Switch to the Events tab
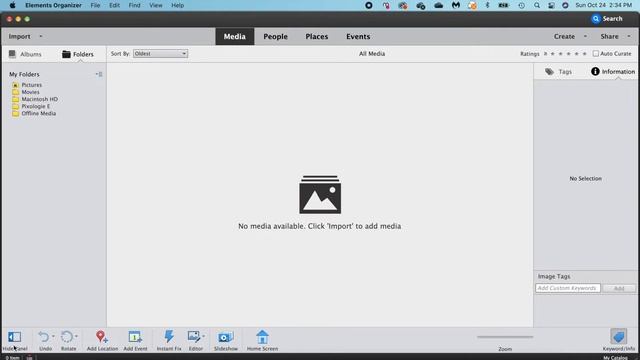The height and width of the screenshot is (360, 640). click(x=358, y=36)
